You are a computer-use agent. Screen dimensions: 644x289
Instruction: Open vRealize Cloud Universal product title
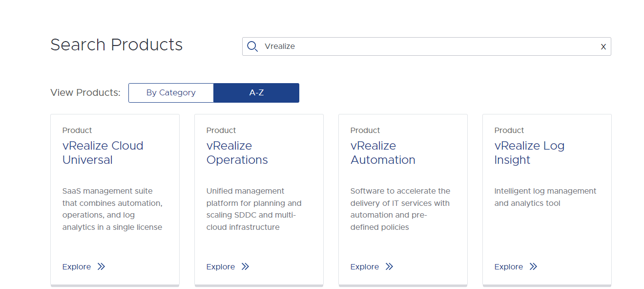pos(103,153)
